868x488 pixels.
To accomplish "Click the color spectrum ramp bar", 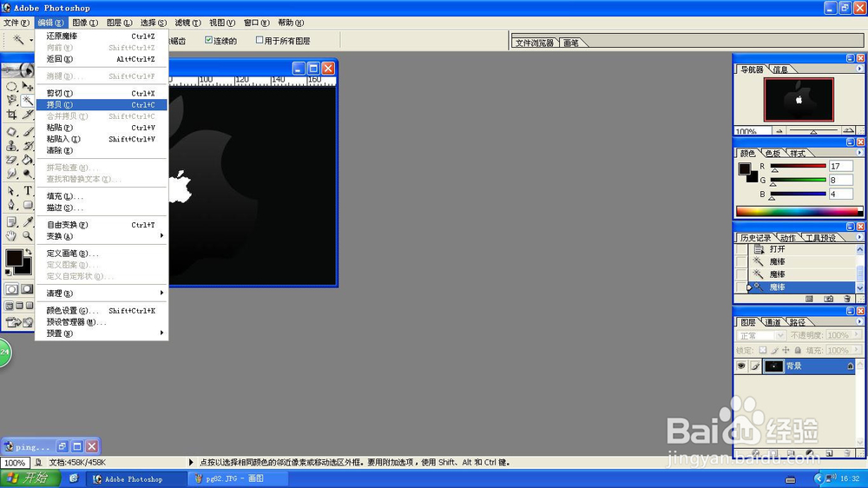I will tap(799, 212).
